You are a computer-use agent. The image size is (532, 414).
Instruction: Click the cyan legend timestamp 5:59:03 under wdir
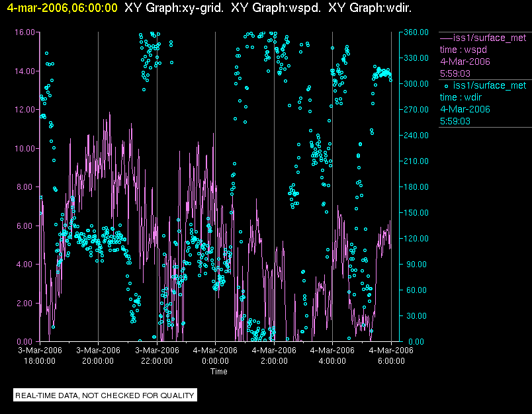[455, 121]
